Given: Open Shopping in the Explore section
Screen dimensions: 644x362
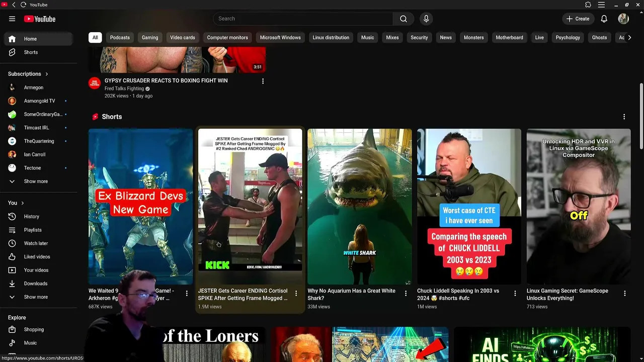Looking at the screenshot, I should [39, 329].
